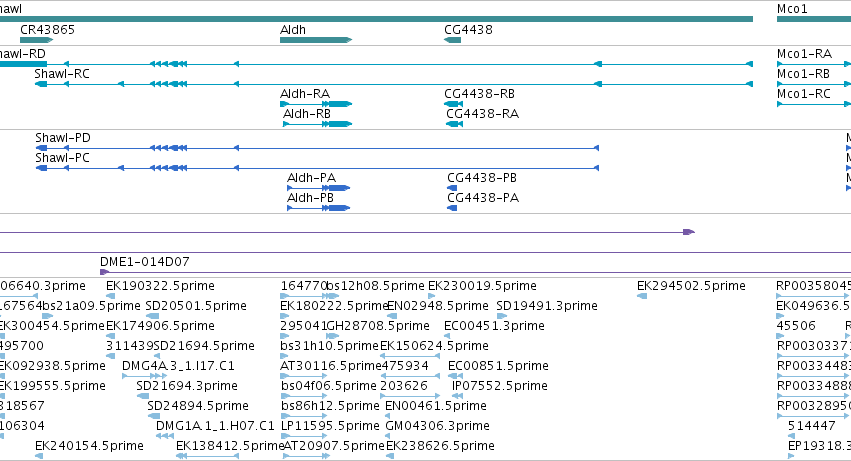Click the bs31h10.5prime EST
Screen dimensions: 851x461
[329, 346]
